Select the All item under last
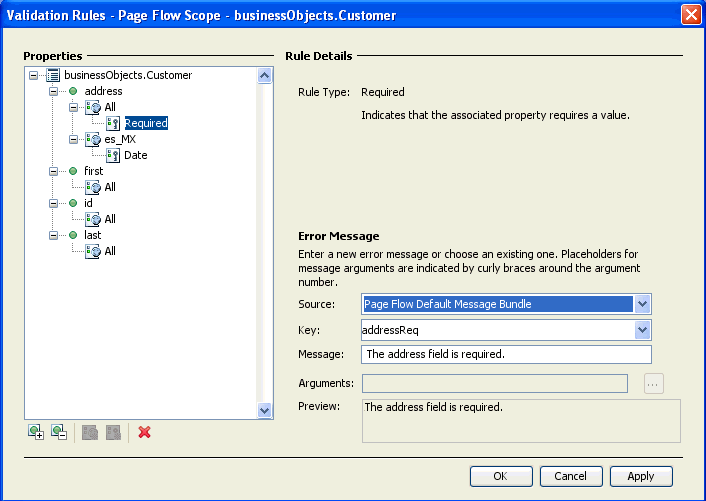706x501 pixels. click(x=109, y=251)
